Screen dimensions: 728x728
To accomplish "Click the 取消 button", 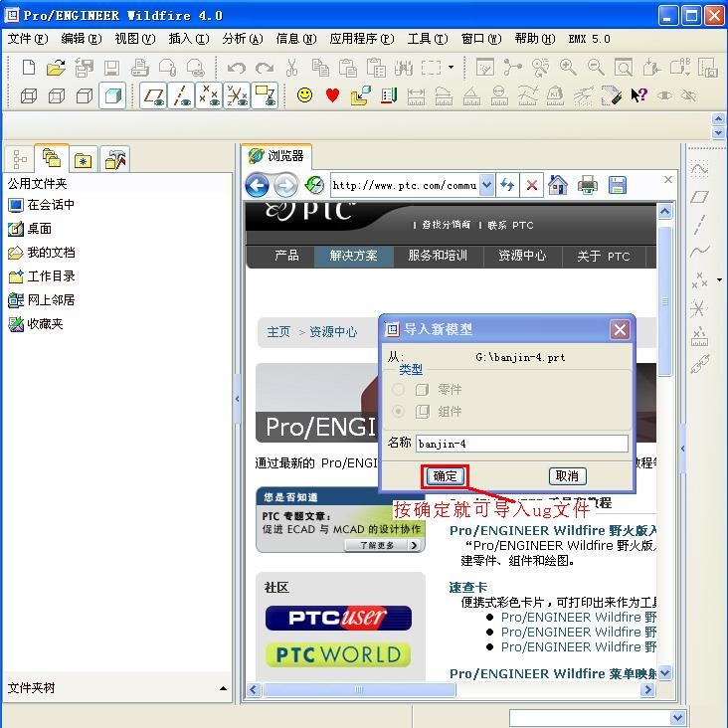I will pos(567,476).
